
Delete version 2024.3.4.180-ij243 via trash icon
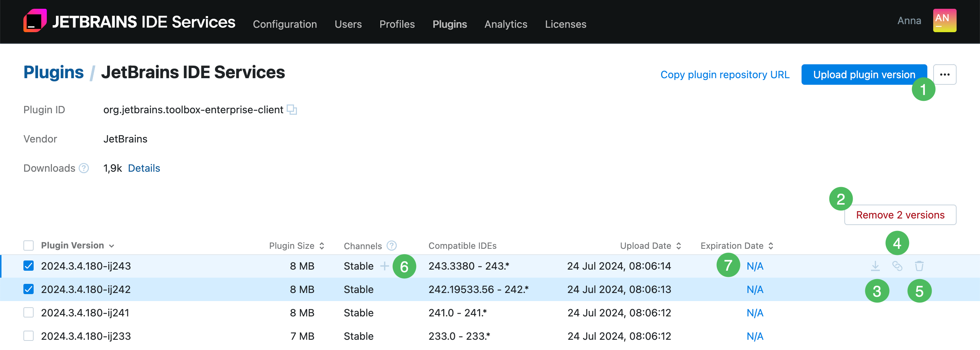coord(920,266)
